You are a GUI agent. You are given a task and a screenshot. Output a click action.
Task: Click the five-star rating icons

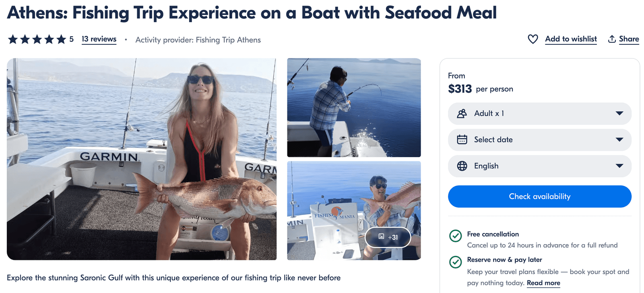pyautogui.click(x=37, y=39)
